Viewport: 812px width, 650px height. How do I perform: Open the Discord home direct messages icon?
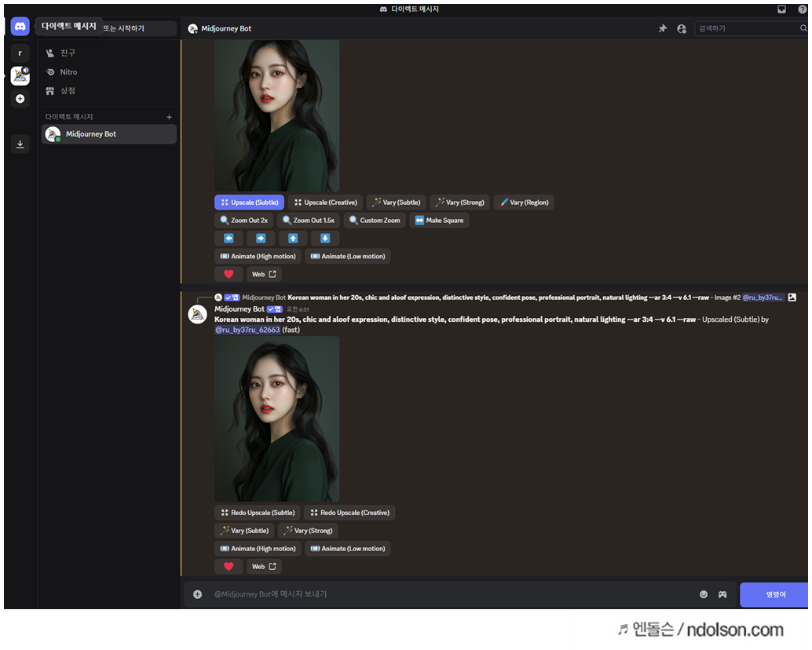tap(20, 26)
